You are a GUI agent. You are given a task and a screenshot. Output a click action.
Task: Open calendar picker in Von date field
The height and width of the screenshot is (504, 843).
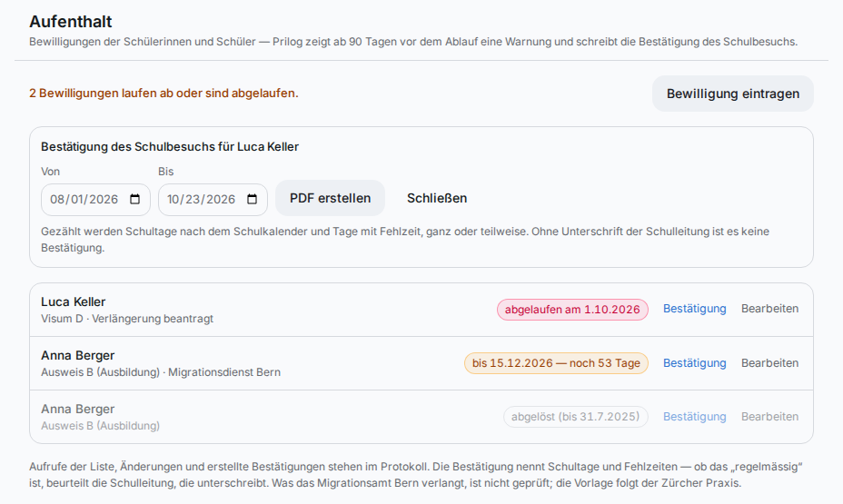(x=135, y=200)
